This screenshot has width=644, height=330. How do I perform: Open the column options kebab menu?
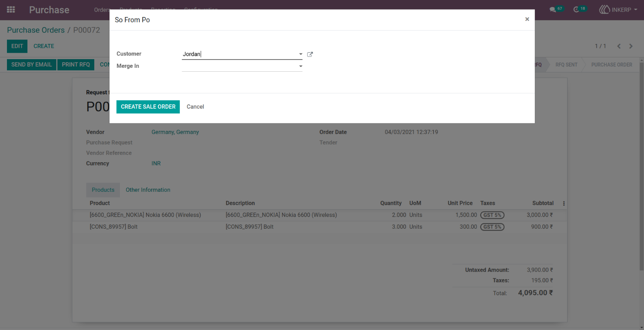coord(564,203)
